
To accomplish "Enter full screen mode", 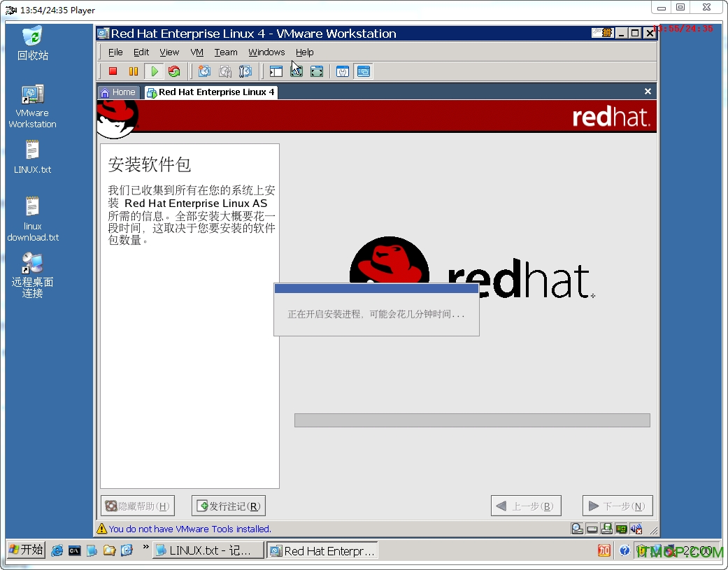I will click(317, 71).
